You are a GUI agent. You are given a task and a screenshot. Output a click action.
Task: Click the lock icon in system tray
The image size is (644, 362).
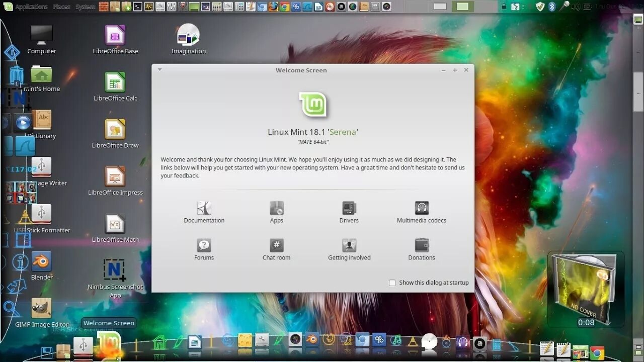[503, 7]
